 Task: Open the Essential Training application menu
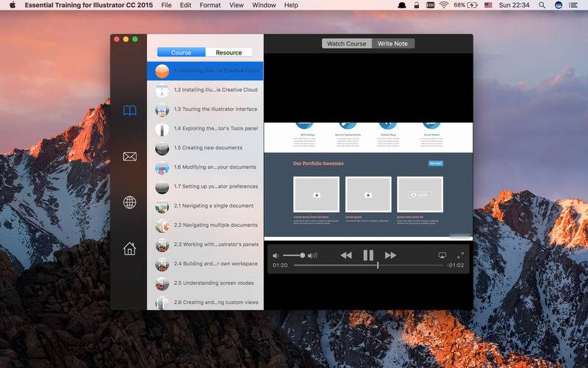[x=89, y=5]
